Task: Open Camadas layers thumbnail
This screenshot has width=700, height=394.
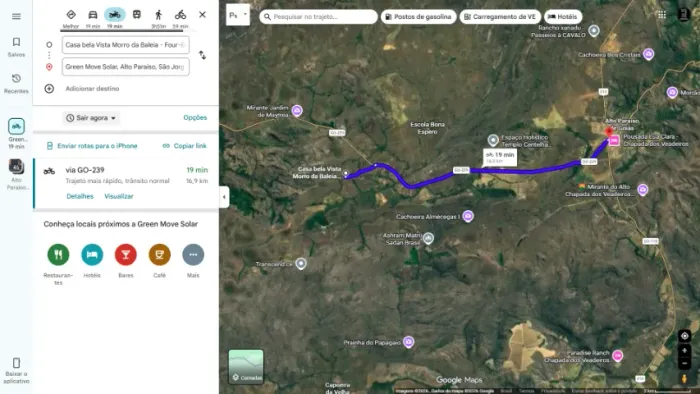Action: (246, 367)
